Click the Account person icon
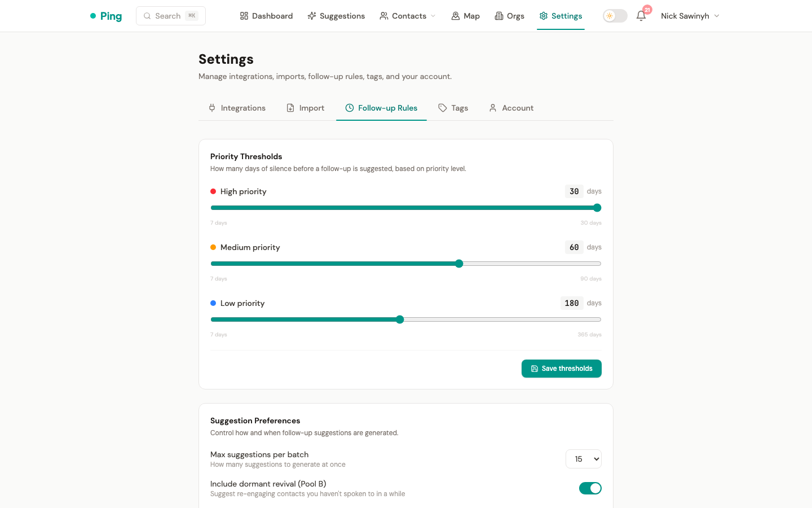This screenshot has height=508, width=812. click(493, 108)
